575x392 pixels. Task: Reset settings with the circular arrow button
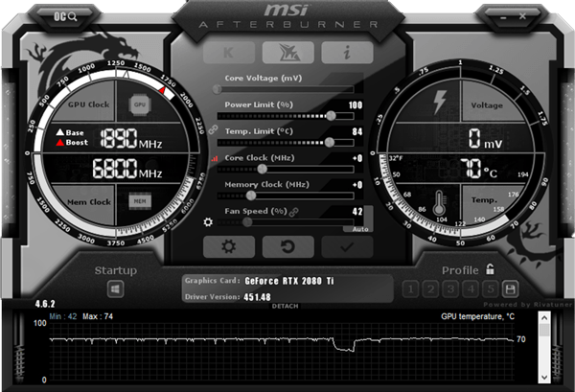pyautogui.click(x=287, y=246)
